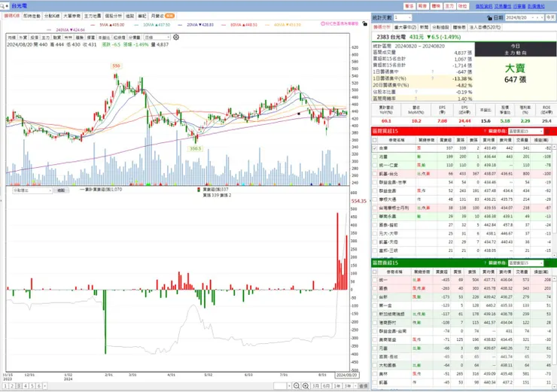
Task: Switch to 個股分析 tab
Action: point(114,16)
